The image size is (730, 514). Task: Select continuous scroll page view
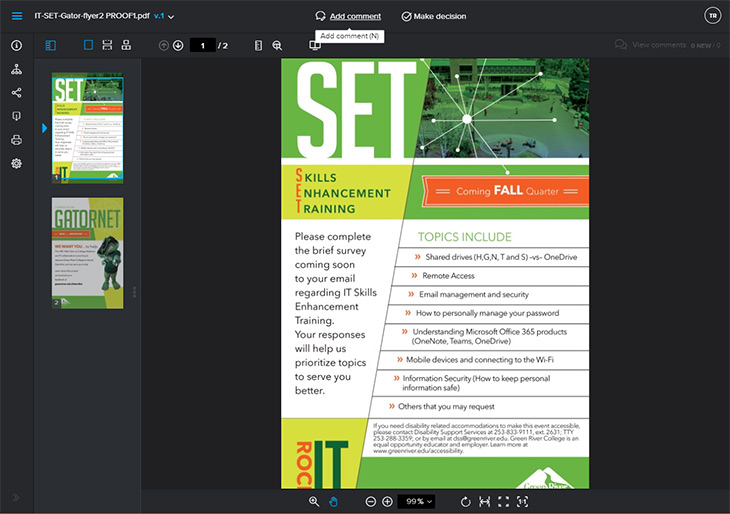pyautogui.click(x=107, y=45)
